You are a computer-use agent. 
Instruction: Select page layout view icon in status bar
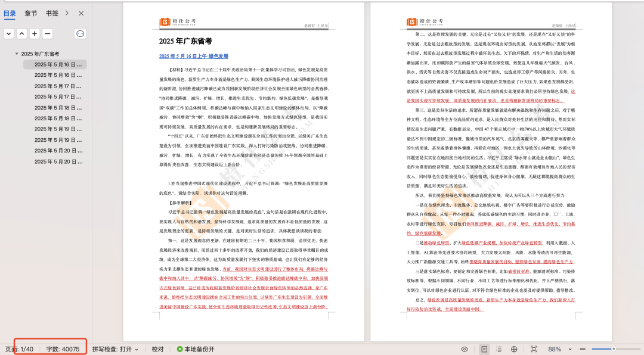[x=484, y=349]
